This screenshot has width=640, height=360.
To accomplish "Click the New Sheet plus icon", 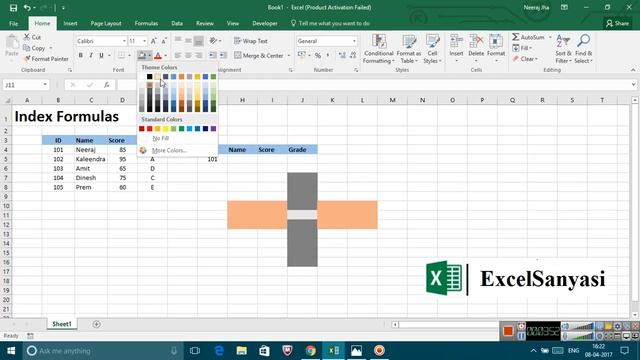I will tap(96, 324).
